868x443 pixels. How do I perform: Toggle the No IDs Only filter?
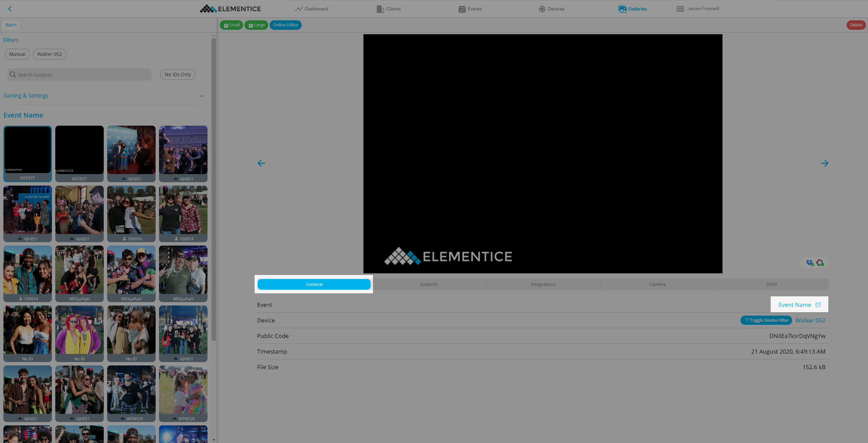click(178, 75)
